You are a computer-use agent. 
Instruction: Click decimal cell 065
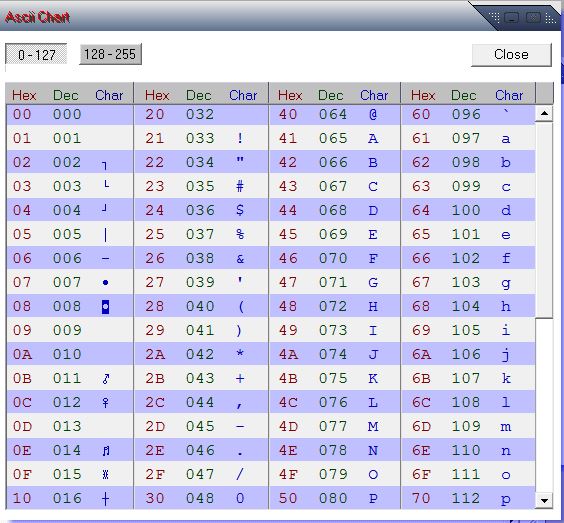[333, 138]
